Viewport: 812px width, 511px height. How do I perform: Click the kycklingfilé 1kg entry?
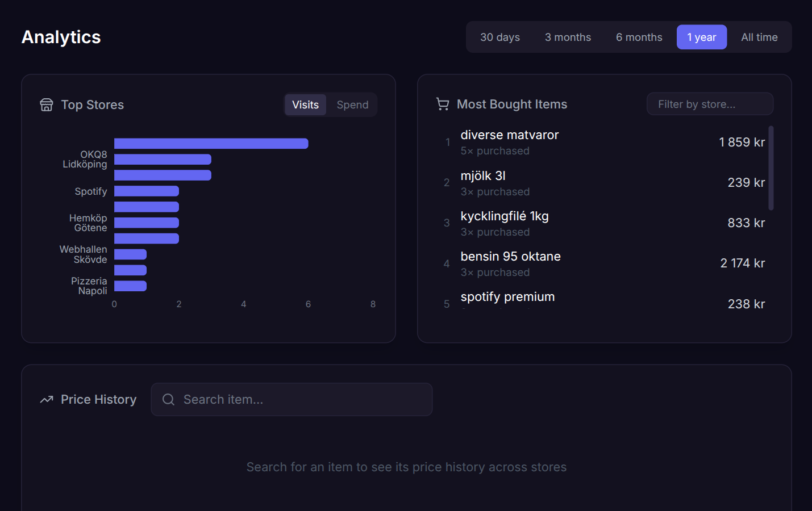(x=602, y=223)
